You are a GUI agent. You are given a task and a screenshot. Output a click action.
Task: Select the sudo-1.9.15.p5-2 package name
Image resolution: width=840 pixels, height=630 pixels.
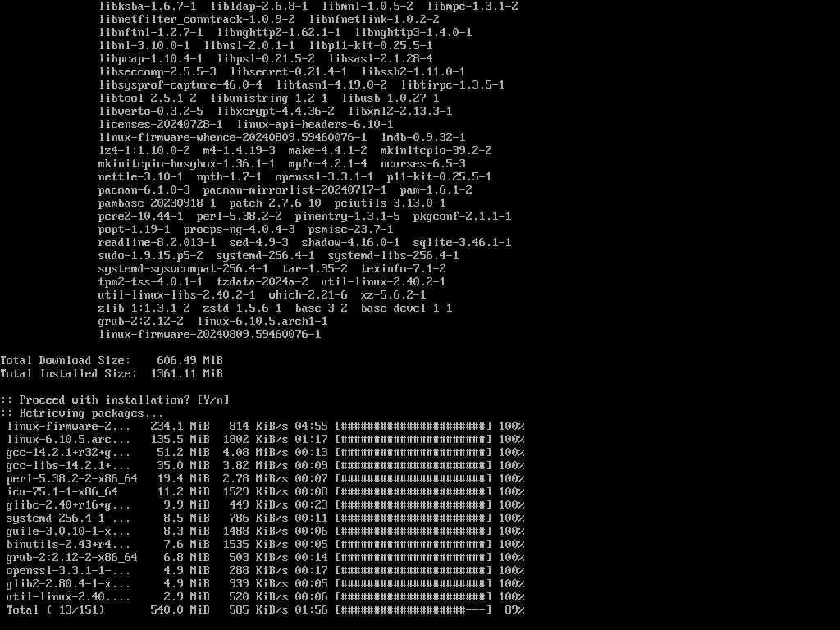click(151, 256)
